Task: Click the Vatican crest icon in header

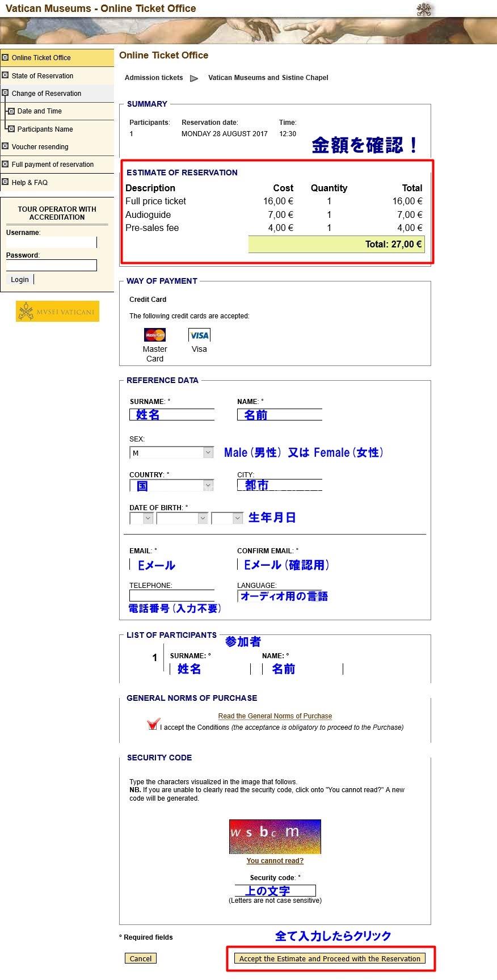Action: (x=424, y=10)
